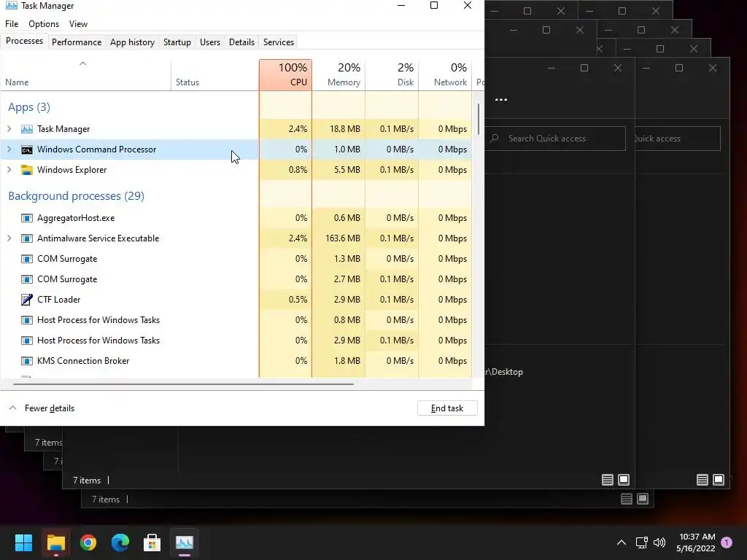This screenshot has width=747, height=560.
Task: Select the AggregatorHost.exe process name
Action: click(76, 218)
